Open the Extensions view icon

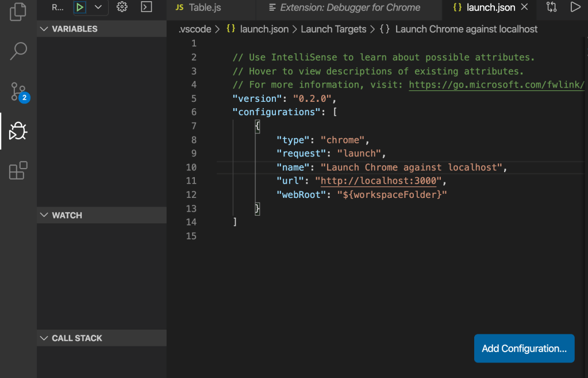(x=18, y=171)
